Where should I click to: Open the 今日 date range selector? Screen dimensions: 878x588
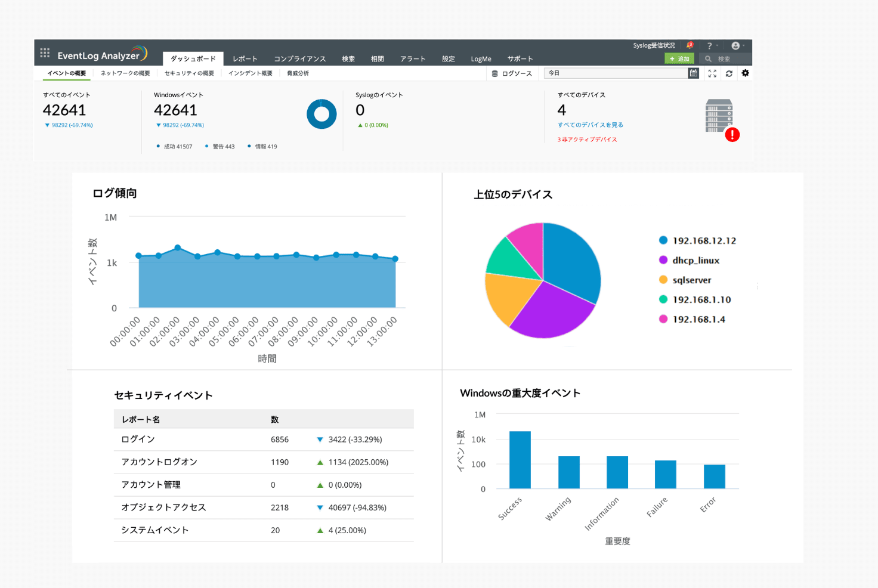[617, 73]
